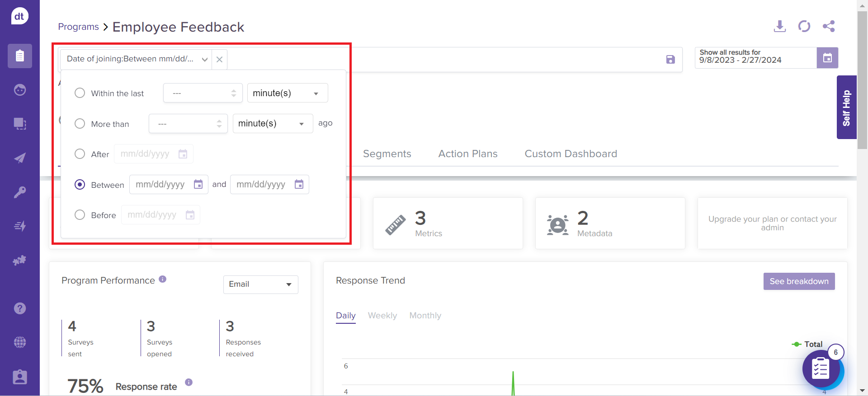
Task: Open the date range calendar button
Action: [x=827, y=58]
